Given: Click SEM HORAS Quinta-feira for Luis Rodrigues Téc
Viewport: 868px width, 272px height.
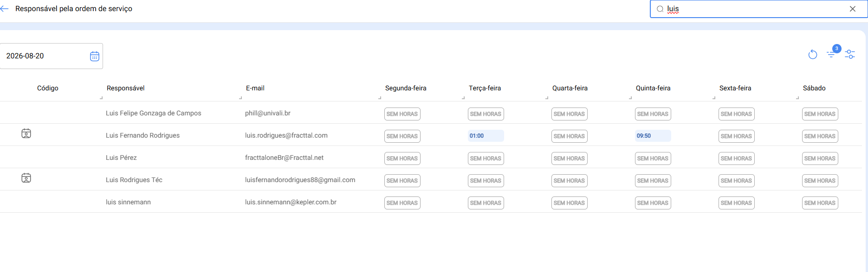Looking at the screenshot, I should coord(653,181).
